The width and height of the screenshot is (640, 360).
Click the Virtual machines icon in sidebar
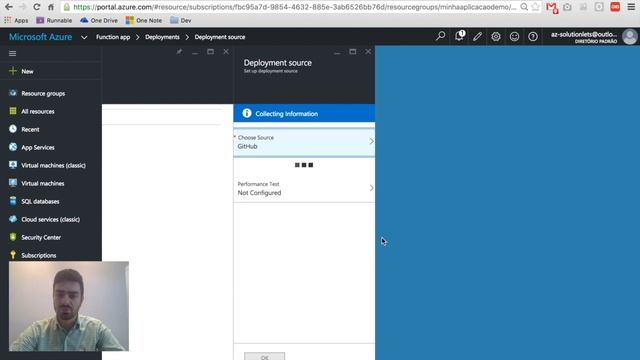(x=13, y=183)
